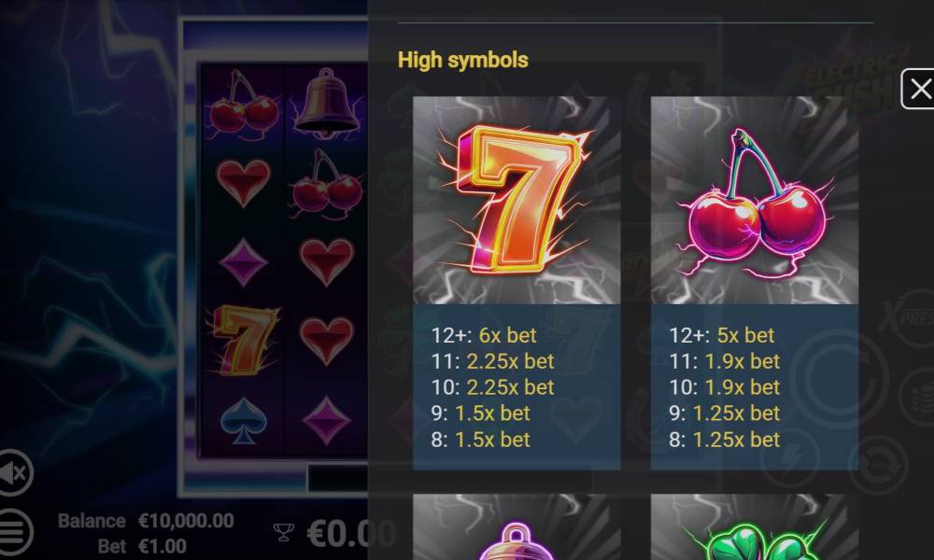
Task: Click the lightning turbo icon
Action: pyautogui.click(x=790, y=458)
